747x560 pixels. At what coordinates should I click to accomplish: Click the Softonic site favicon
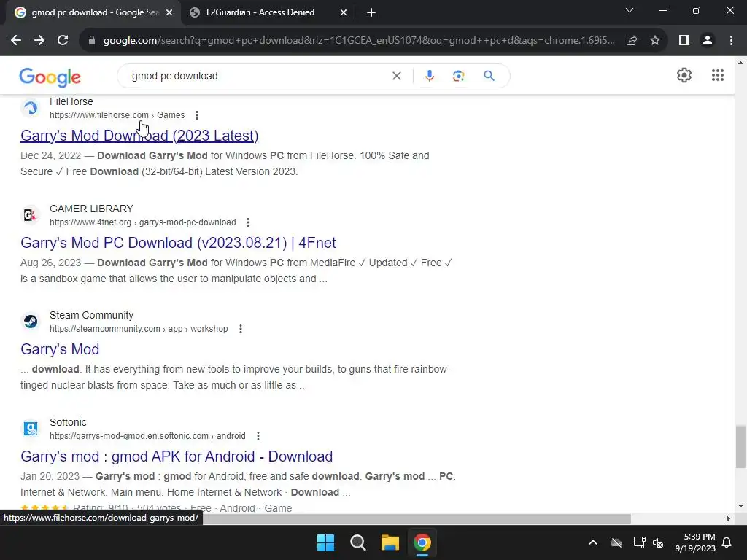[31, 429]
